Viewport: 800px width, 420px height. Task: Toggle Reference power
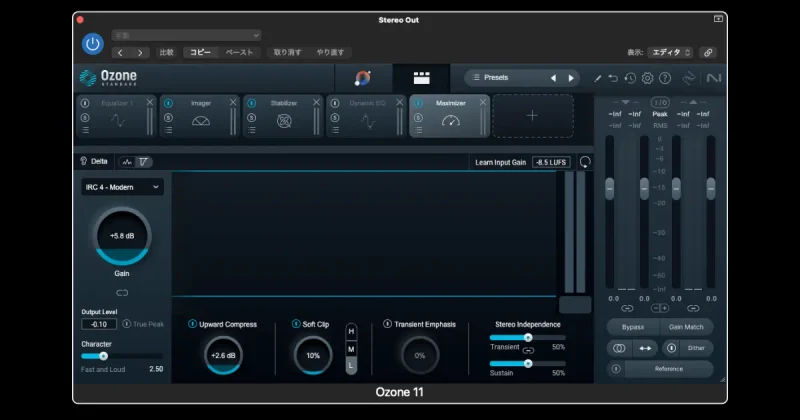coord(616,368)
